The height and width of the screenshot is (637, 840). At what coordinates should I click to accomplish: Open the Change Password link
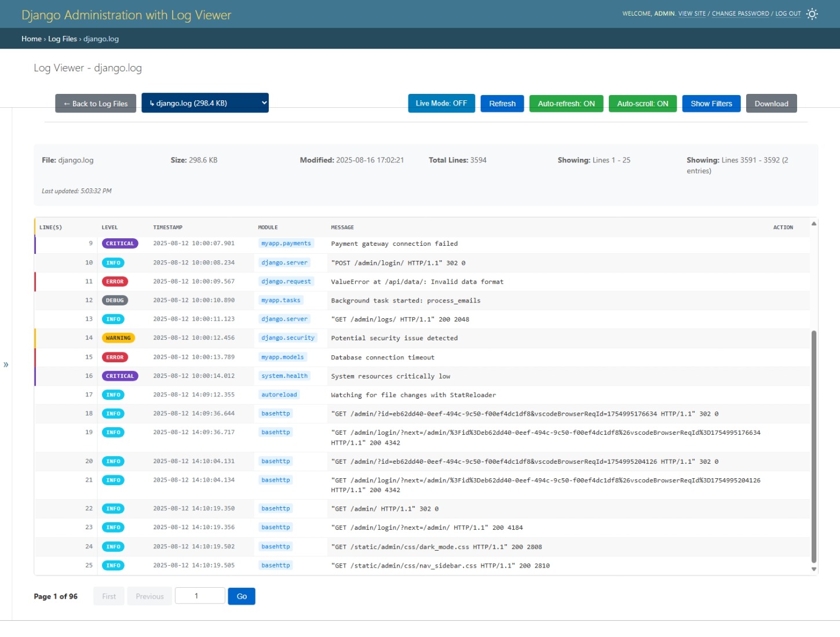click(x=740, y=13)
